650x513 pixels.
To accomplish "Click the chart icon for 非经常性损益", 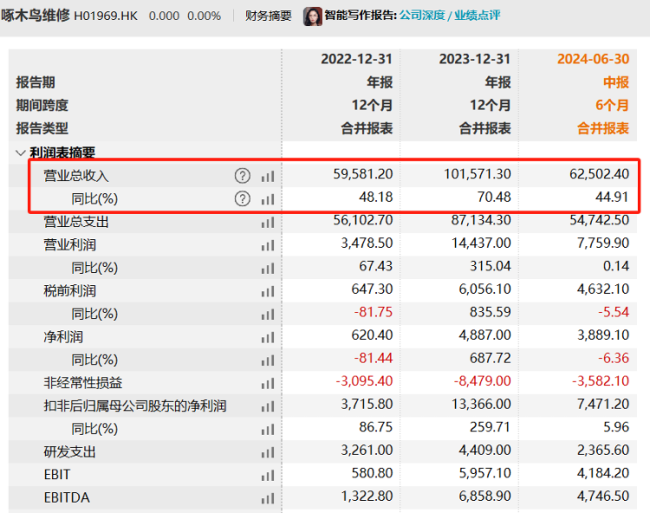I will 267,383.
